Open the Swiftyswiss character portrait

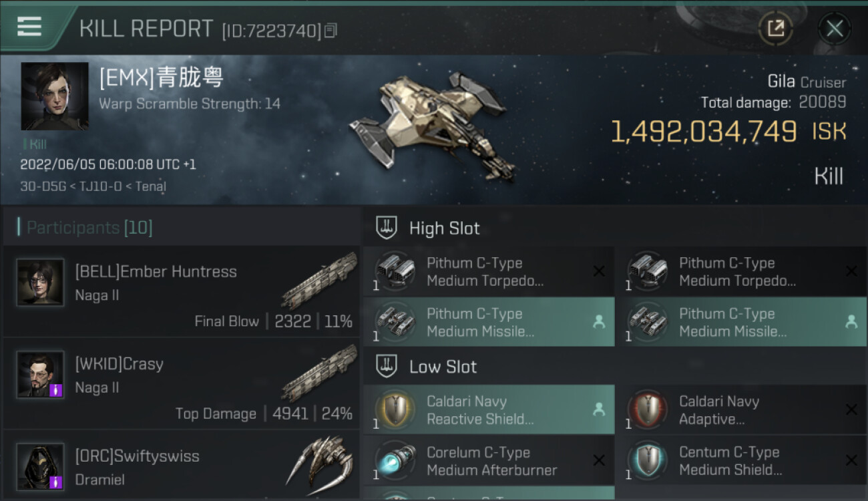point(40,467)
